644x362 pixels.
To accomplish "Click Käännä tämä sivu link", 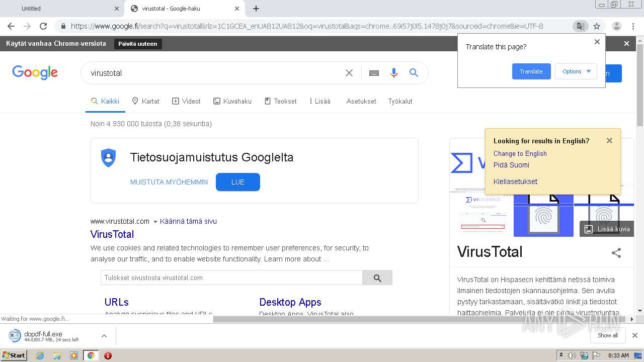I will coord(188,221).
